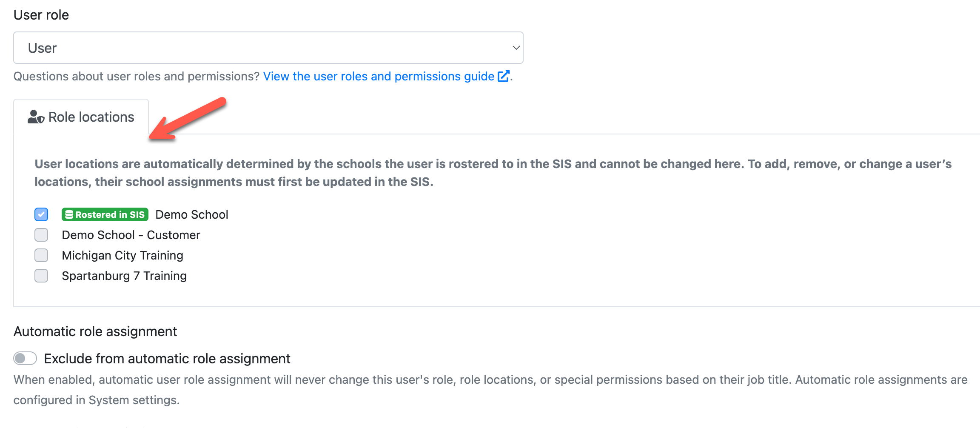980x428 pixels.
Task: Check the Demo School - Customer checkbox
Action: 41,235
